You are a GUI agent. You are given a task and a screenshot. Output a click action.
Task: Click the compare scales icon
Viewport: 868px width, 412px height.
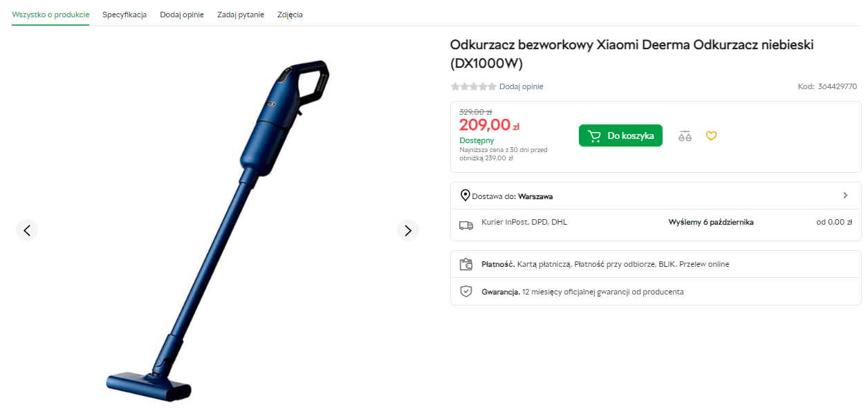(x=685, y=136)
